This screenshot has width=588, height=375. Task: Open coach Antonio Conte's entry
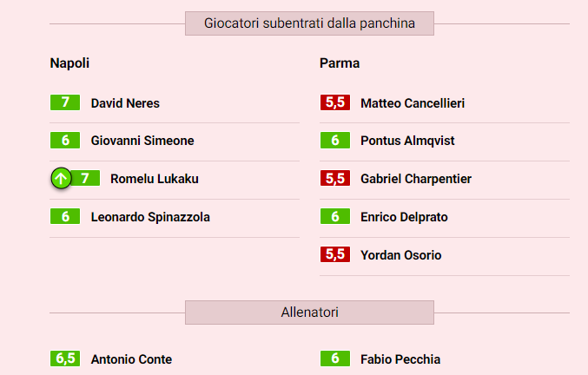(x=131, y=359)
